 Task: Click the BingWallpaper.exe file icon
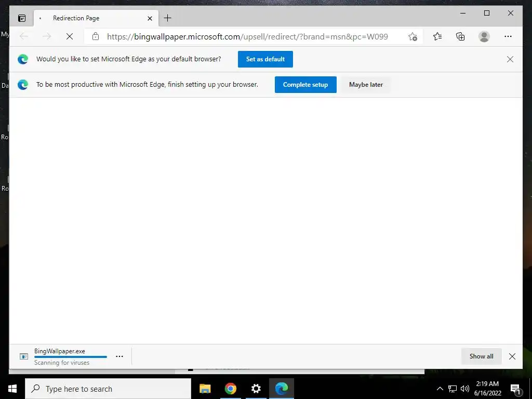click(x=24, y=356)
